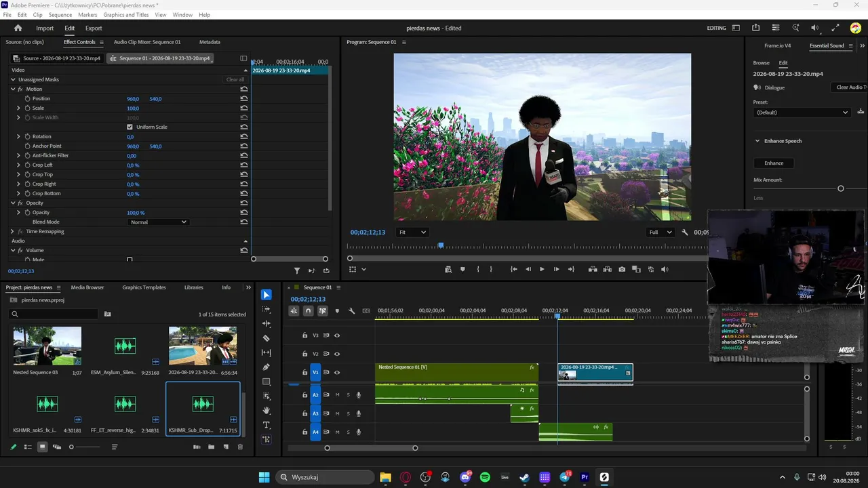Open the Fit zoom level dropdown
868x488 pixels.
412,232
